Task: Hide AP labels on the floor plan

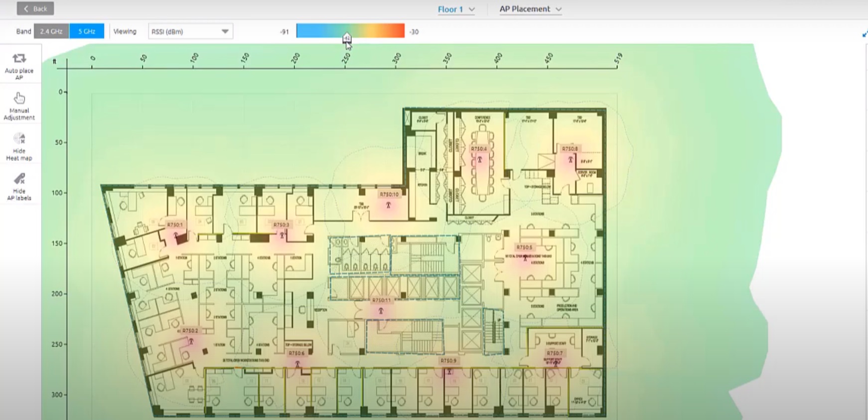Action: tap(19, 179)
